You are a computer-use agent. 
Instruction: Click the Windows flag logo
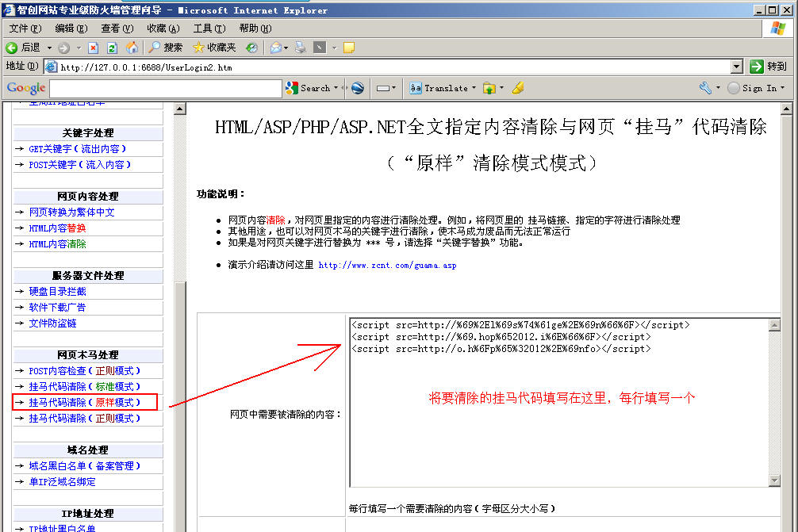tap(777, 29)
